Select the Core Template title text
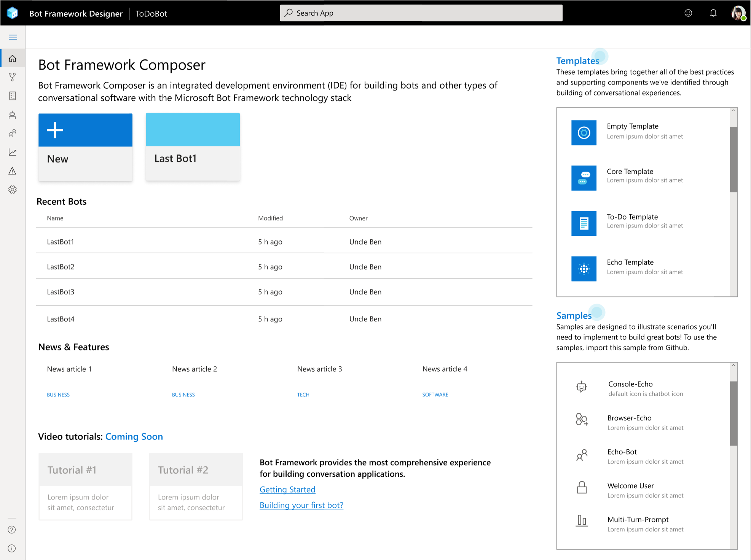 coord(630,171)
